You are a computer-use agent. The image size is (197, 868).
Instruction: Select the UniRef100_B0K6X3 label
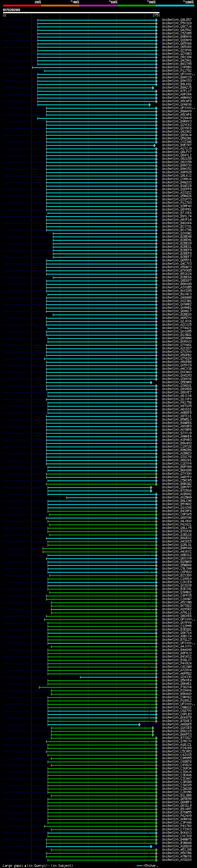pyautogui.click(x=176, y=833)
